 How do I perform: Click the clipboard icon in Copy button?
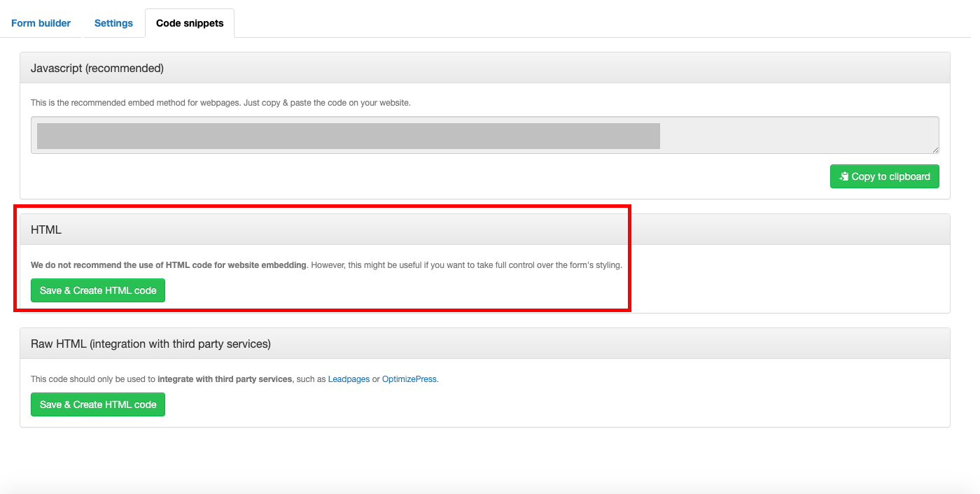(x=844, y=176)
